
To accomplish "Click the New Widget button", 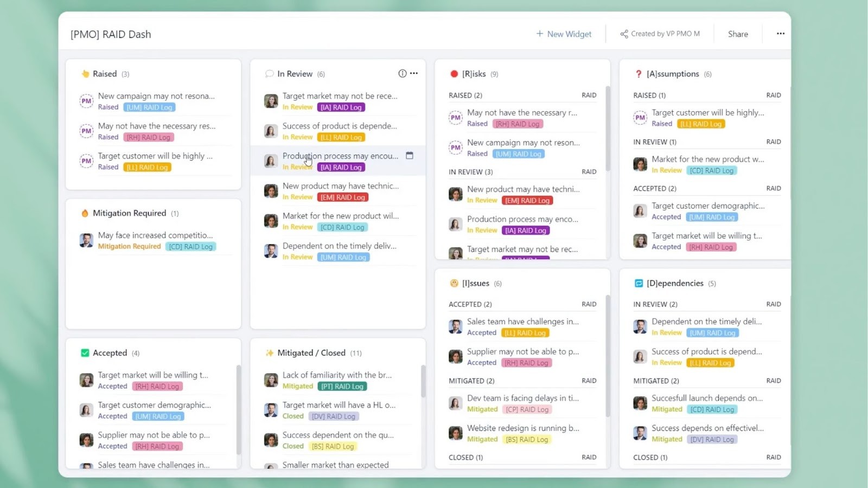I will (564, 34).
